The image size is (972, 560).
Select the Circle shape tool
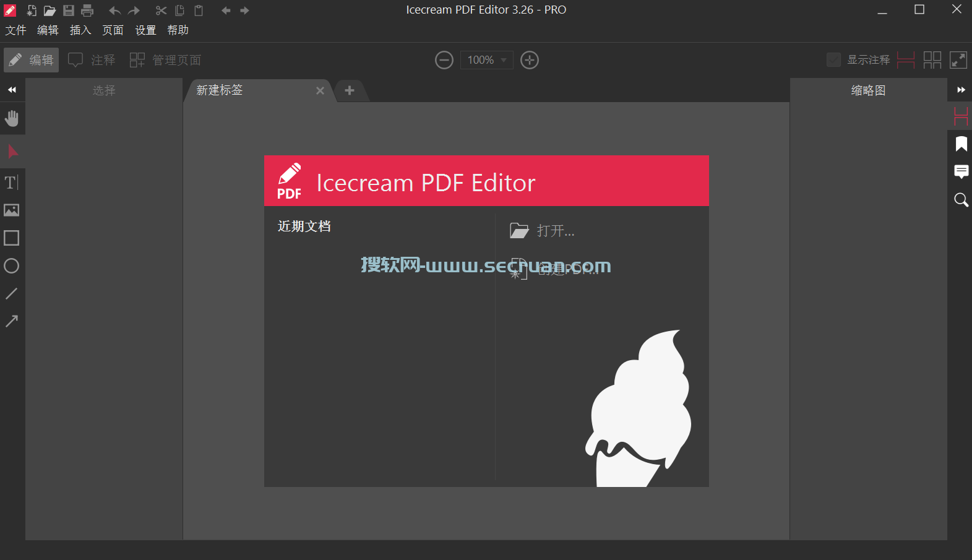12,266
